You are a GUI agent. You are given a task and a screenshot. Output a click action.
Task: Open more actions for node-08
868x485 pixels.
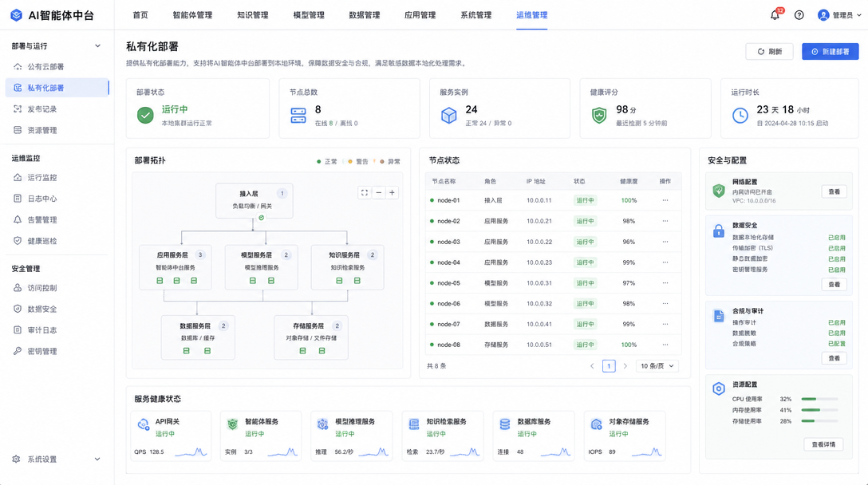pyautogui.click(x=665, y=345)
